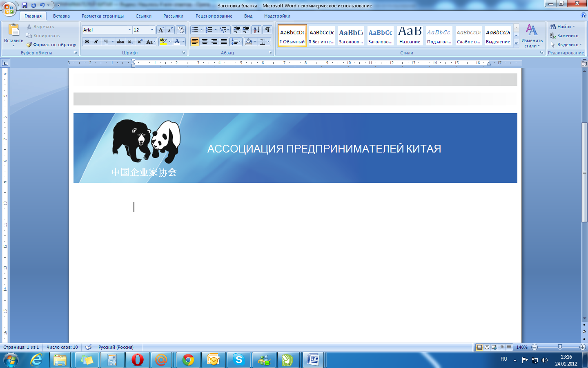The height and width of the screenshot is (368, 588).
Task: Open change case Аа menu
Action: coord(150,42)
